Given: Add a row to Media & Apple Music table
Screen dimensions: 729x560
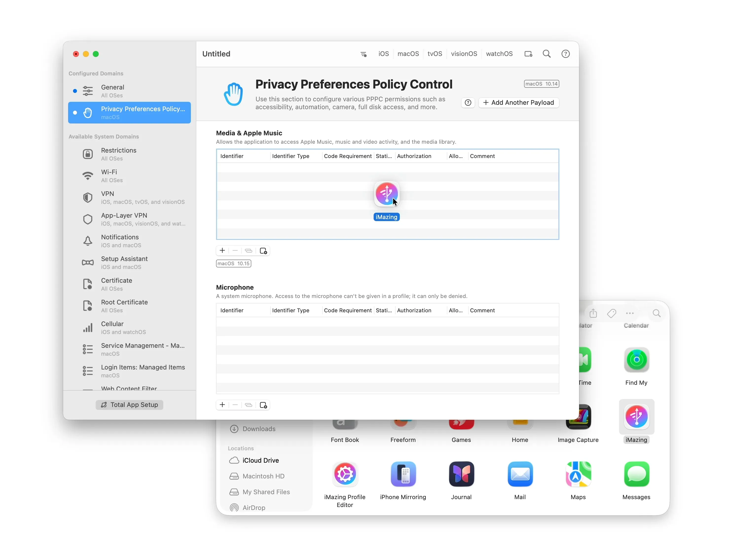Looking at the screenshot, I should pos(222,250).
